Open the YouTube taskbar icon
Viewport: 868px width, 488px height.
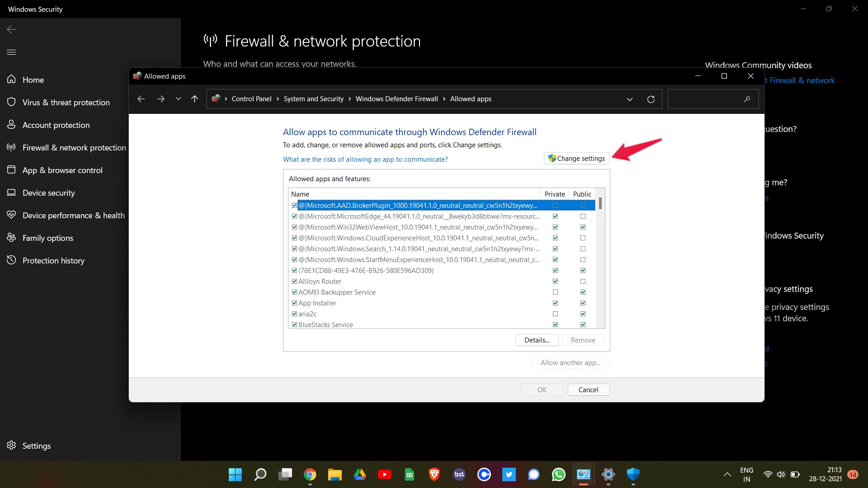pyautogui.click(x=385, y=474)
